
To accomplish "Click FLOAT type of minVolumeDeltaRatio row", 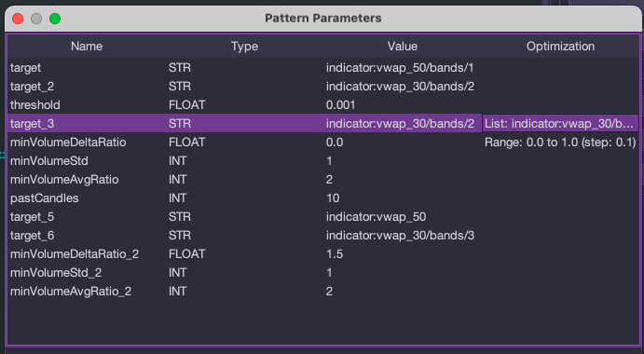I will click(x=186, y=143).
